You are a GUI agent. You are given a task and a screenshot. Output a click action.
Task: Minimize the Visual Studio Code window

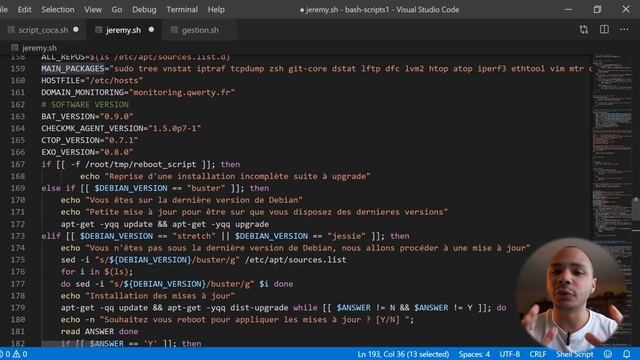pyautogui.click(x=568, y=9)
